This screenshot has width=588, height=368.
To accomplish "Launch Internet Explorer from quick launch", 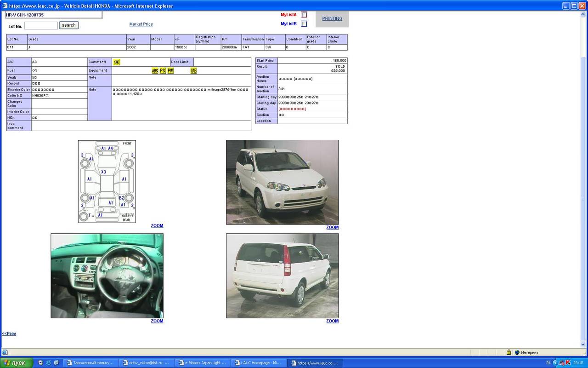I will click(x=48, y=362).
